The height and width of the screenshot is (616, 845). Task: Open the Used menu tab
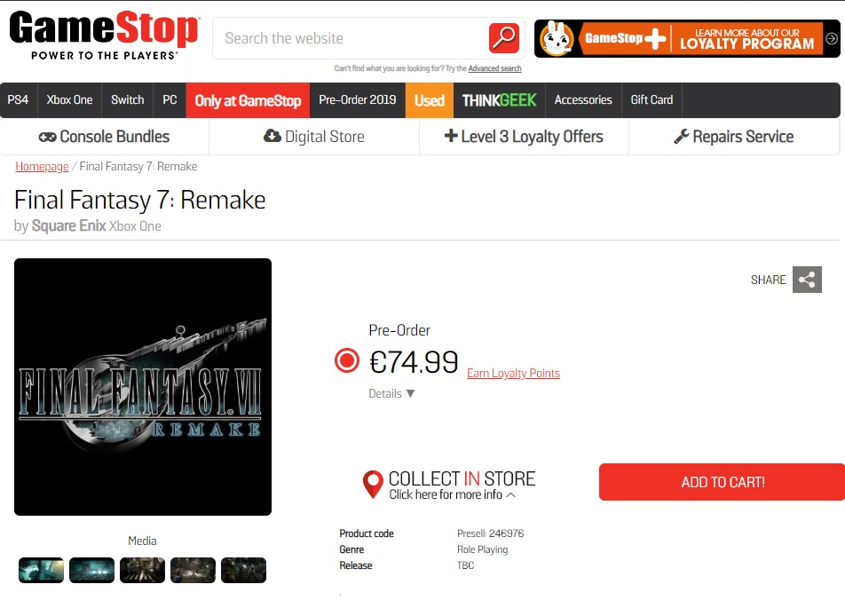[430, 99]
